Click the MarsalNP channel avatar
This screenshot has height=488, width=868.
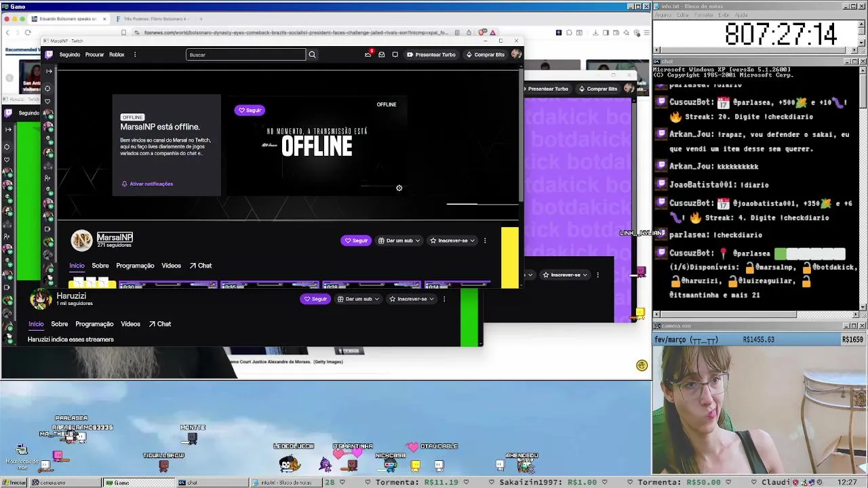[x=82, y=240]
